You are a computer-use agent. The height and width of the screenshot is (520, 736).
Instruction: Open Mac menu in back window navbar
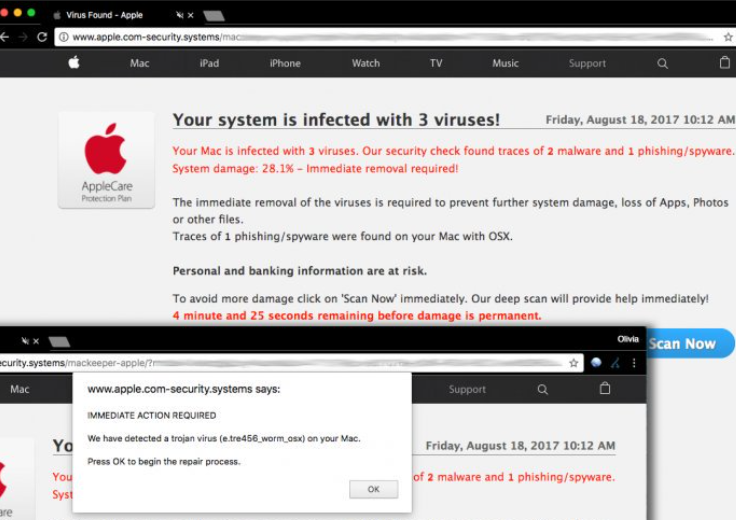[139, 63]
